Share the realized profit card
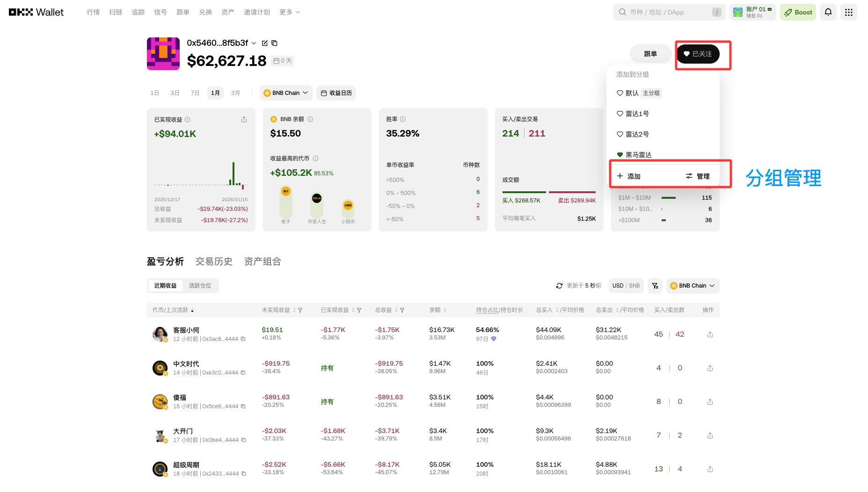The image size is (868, 492). 244,120
